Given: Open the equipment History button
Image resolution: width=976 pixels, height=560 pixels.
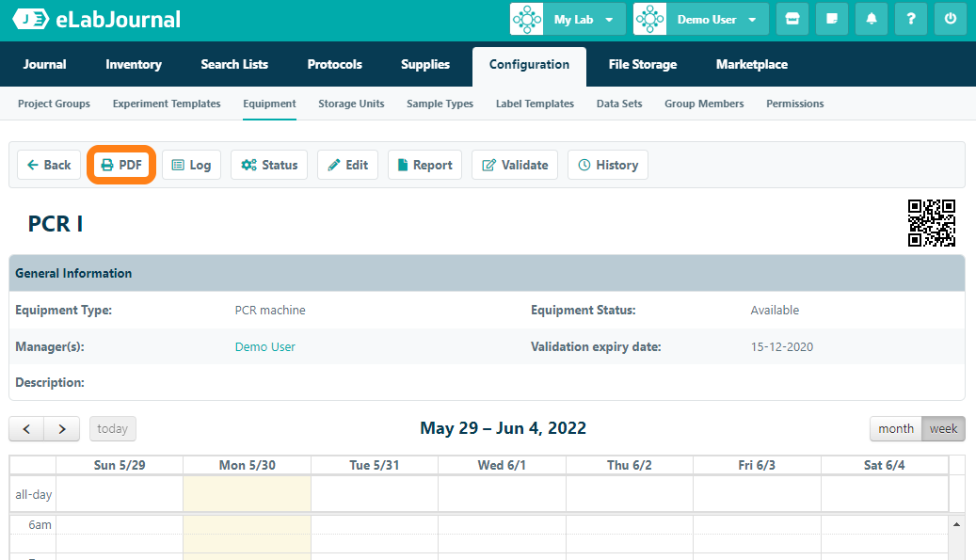Looking at the screenshot, I should (x=607, y=165).
